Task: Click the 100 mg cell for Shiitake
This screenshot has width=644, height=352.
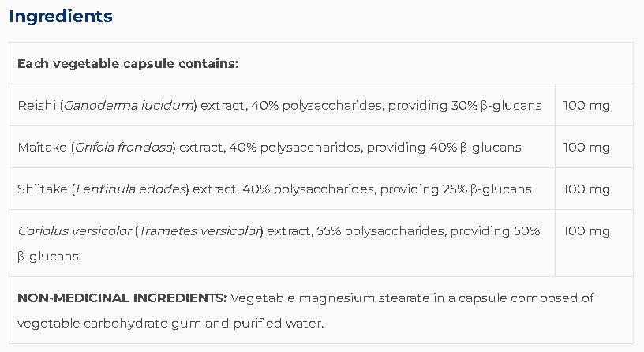Action: (586, 189)
